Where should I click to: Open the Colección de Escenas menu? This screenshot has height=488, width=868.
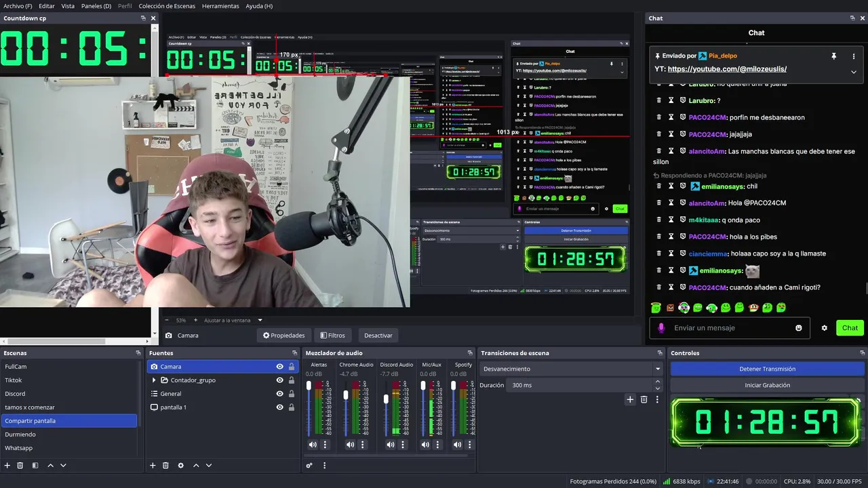coord(167,6)
